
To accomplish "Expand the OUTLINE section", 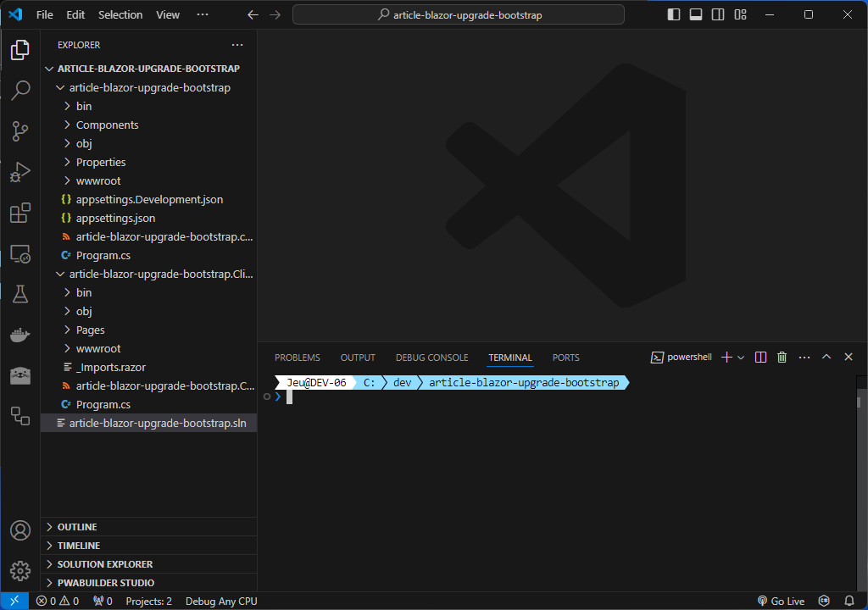I will [149, 527].
